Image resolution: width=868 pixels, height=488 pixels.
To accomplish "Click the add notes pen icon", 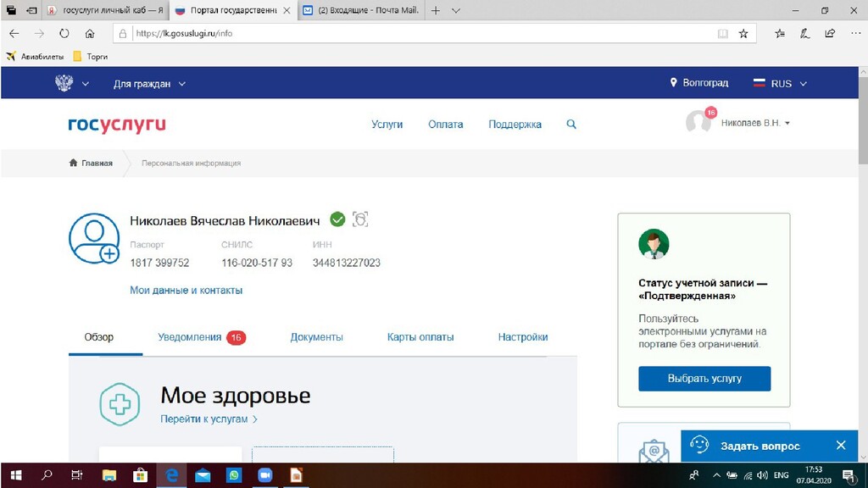I will pos(805,34).
